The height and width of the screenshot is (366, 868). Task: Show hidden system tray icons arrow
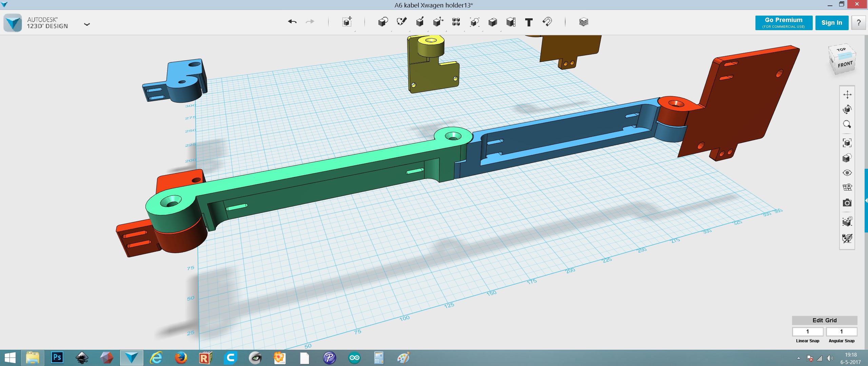(798, 358)
